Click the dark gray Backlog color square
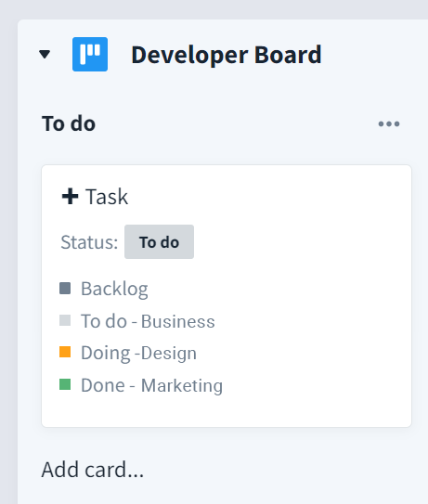 (65, 289)
